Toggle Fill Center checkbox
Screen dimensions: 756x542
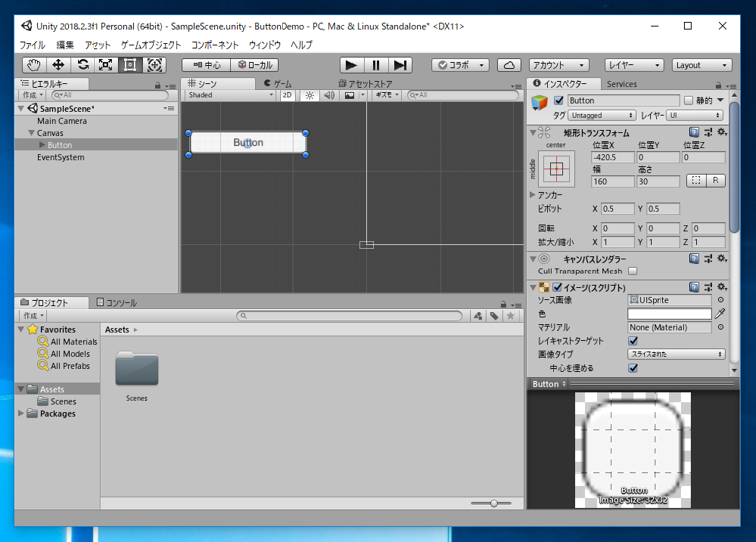[x=633, y=368]
